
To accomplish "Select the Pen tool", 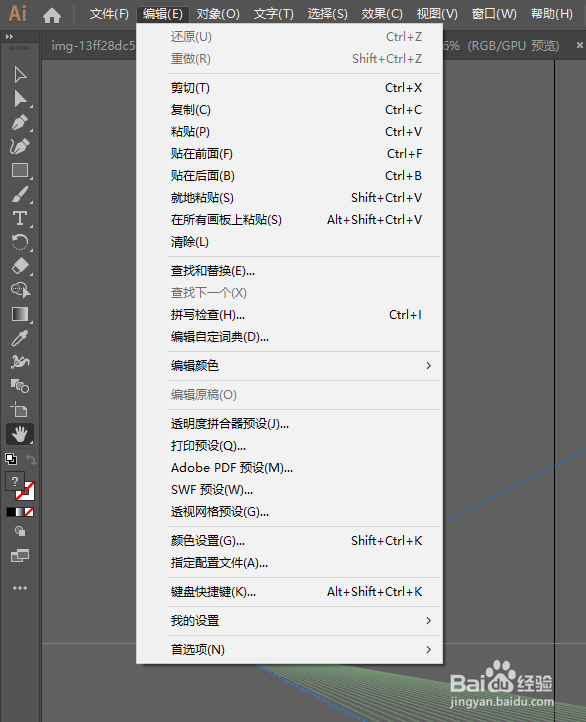I will 20,122.
